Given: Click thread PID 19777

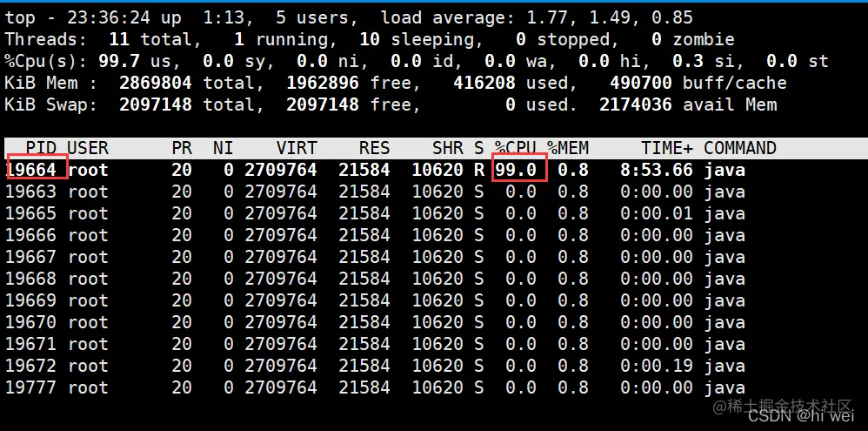Looking at the screenshot, I should (31, 387).
